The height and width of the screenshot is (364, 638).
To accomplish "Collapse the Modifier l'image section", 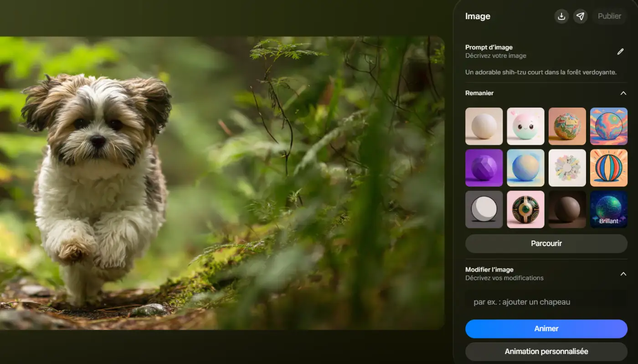I will pos(623,274).
